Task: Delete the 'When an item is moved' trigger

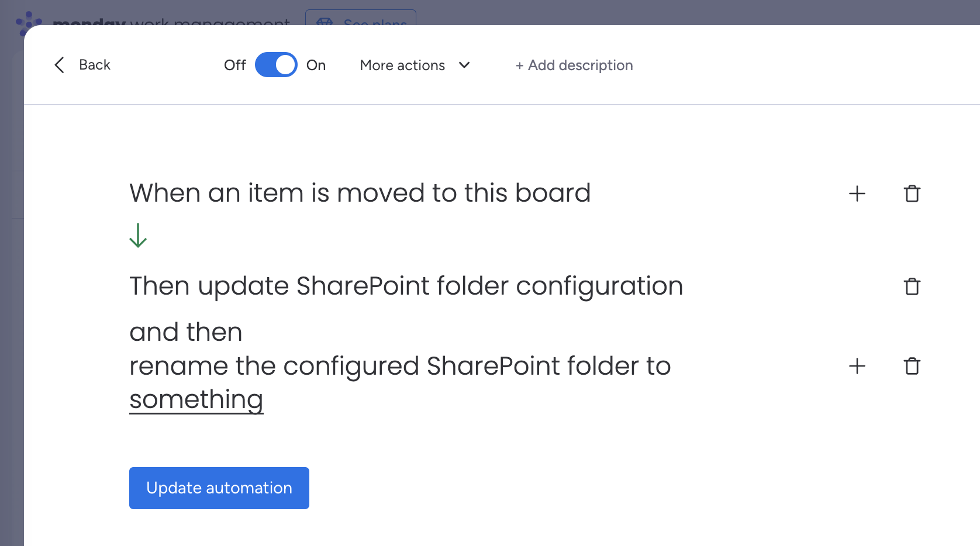Action: pyautogui.click(x=912, y=193)
